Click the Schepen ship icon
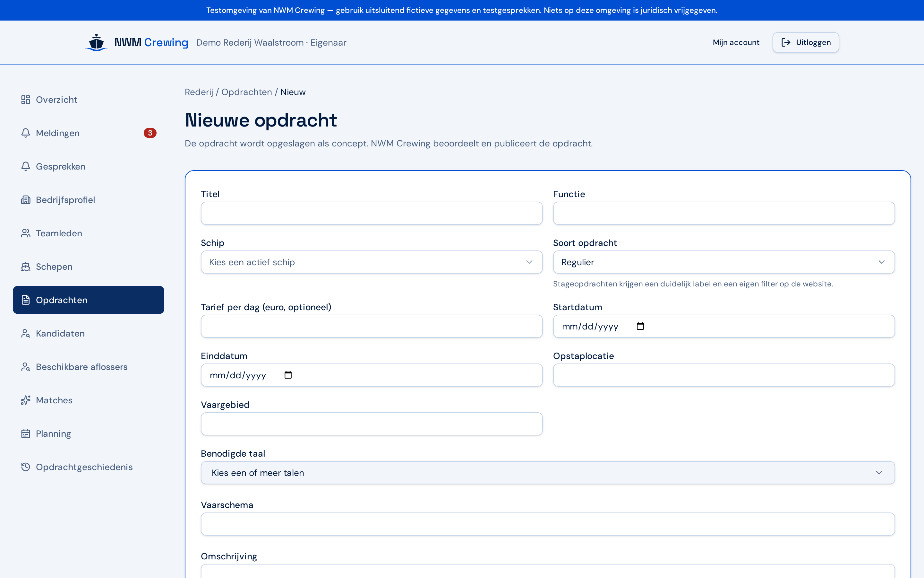Viewport: 924px width, 578px height. pos(26,267)
